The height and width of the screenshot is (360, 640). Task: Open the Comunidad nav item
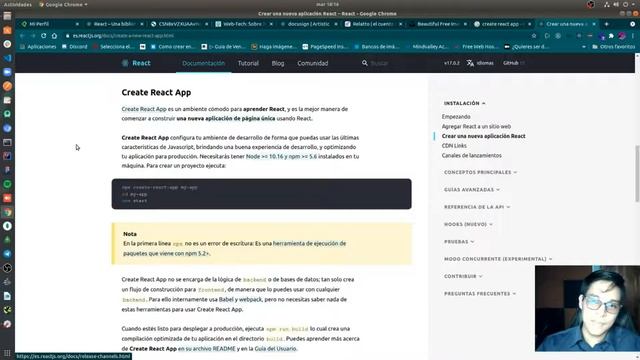click(x=313, y=63)
